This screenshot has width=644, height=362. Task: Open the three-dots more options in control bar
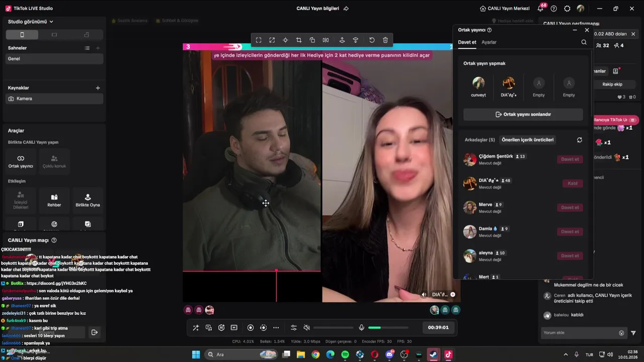[x=276, y=328]
